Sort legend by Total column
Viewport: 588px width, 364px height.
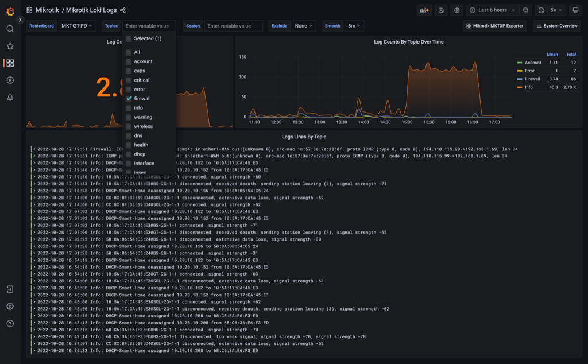571,55
